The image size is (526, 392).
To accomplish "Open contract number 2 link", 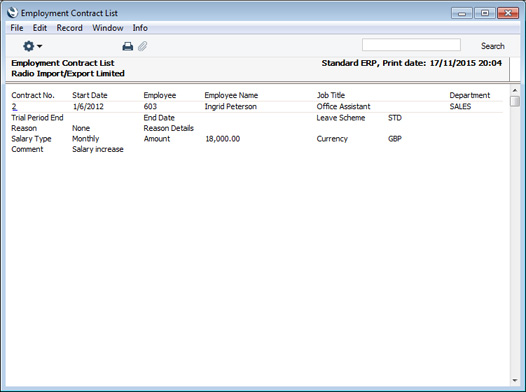I will pyautogui.click(x=14, y=107).
